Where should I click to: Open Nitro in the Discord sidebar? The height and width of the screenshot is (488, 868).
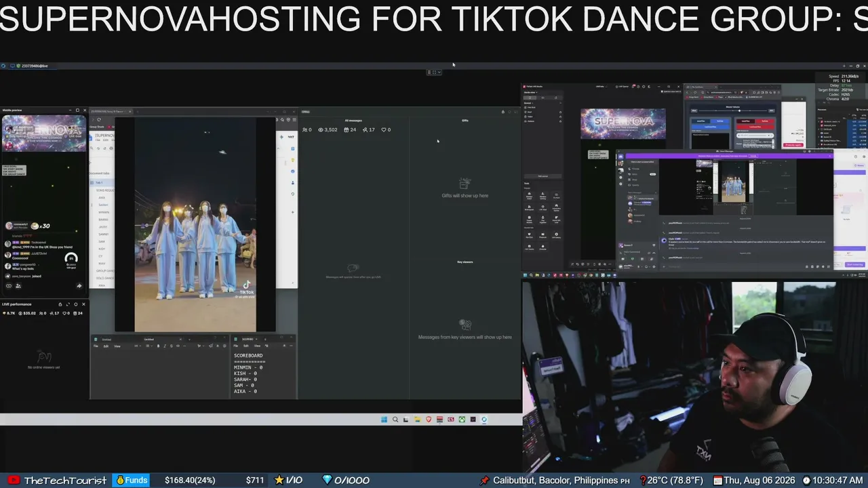634,174
